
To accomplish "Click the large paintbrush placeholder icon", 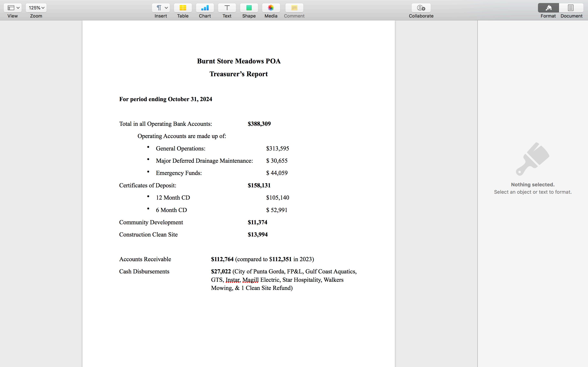I will tap(533, 159).
